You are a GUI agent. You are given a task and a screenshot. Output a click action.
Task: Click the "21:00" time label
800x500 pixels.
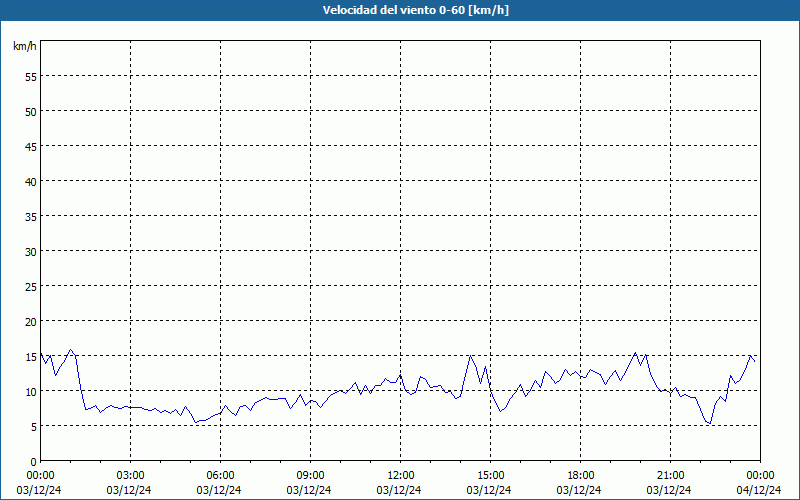(x=670, y=476)
